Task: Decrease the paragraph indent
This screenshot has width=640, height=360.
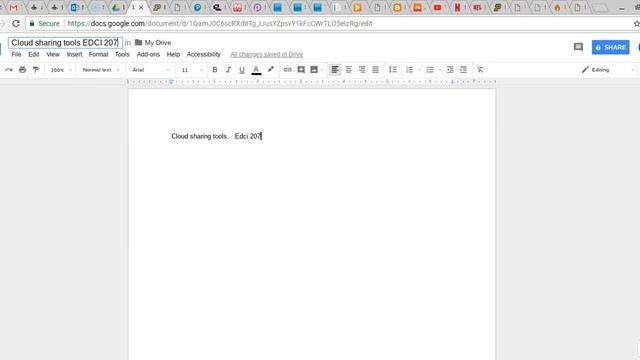Action: [x=450, y=70]
